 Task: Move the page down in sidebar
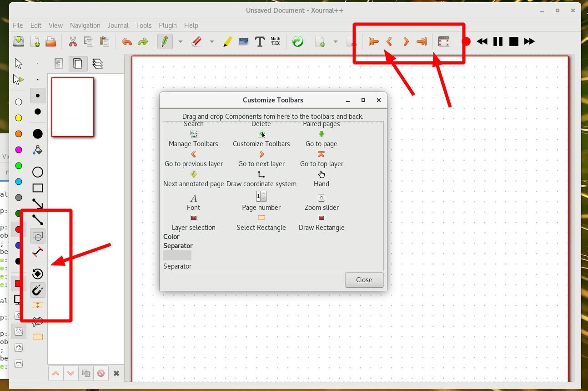click(x=71, y=373)
